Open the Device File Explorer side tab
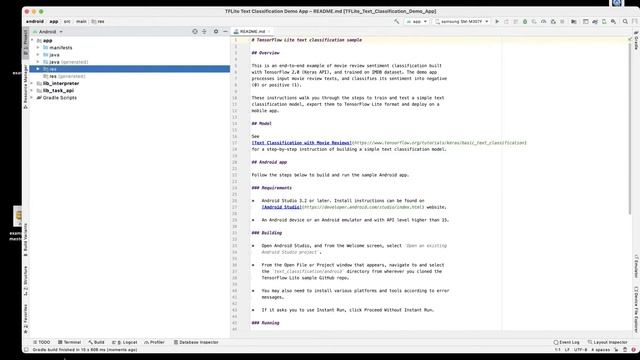This screenshot has width=640, height=360. pyautogui.click(x=636, y=309)
